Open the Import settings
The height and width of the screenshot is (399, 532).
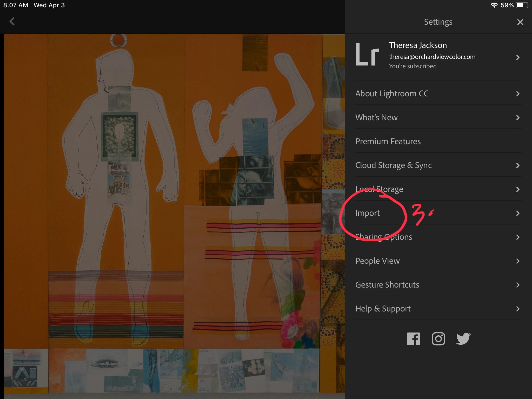click(368, 213)
